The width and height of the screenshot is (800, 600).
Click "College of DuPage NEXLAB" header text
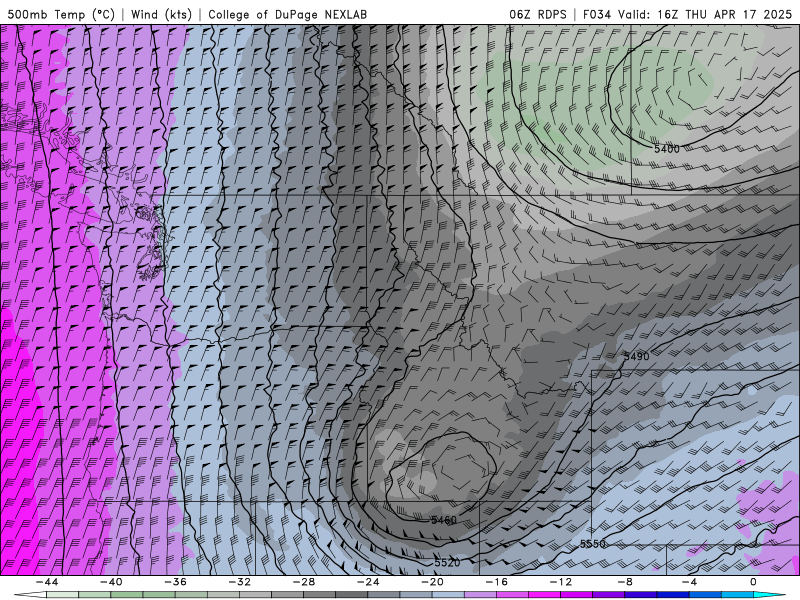point(287,15)
